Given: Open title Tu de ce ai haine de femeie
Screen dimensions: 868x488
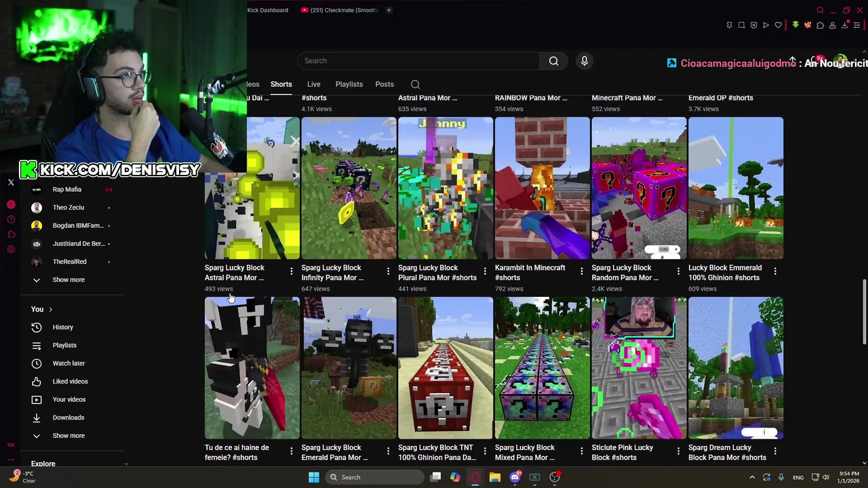Looking at the screenshot, I should 237,453.
